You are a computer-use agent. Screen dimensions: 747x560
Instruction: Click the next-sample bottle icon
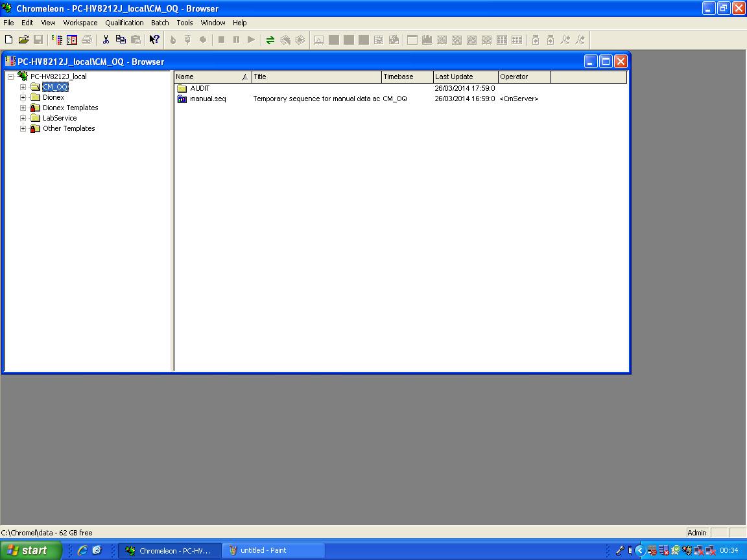551,40
